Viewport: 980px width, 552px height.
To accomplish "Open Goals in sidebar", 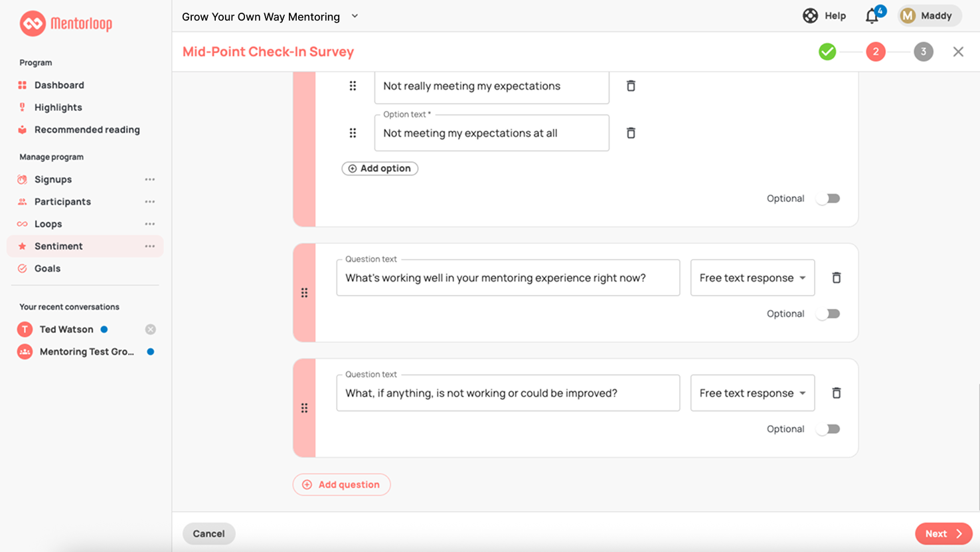I will coord(47,268).
